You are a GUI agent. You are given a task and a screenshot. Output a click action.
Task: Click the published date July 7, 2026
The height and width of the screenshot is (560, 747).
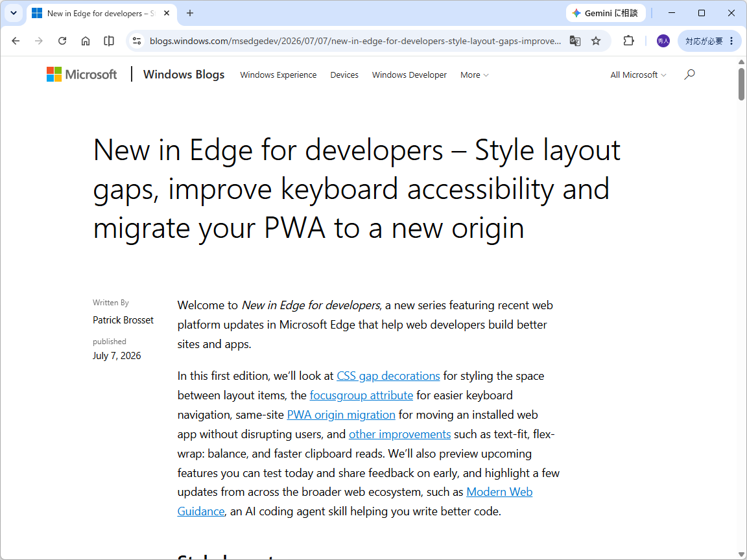[x=117, y=356]
